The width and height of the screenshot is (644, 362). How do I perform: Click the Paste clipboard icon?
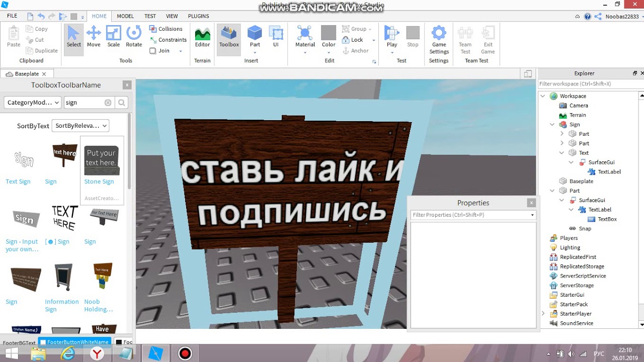pyautogui.click(x=14, y=37)
